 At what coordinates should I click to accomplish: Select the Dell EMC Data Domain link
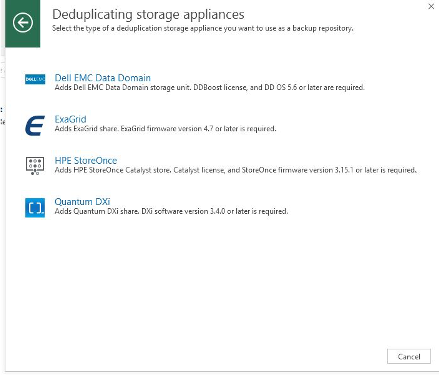click(102, 78)
